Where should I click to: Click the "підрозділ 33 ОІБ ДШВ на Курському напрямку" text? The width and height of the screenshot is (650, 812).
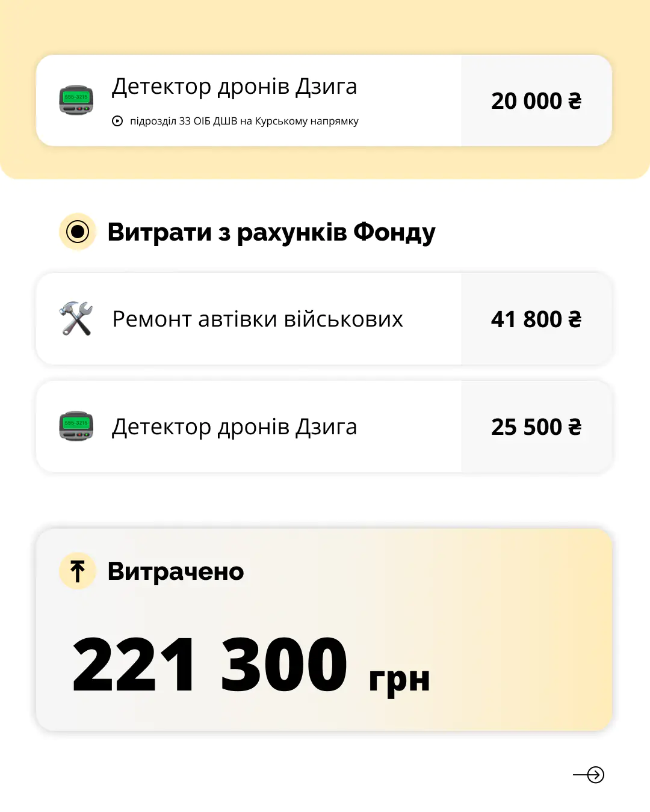pos(244,121)
